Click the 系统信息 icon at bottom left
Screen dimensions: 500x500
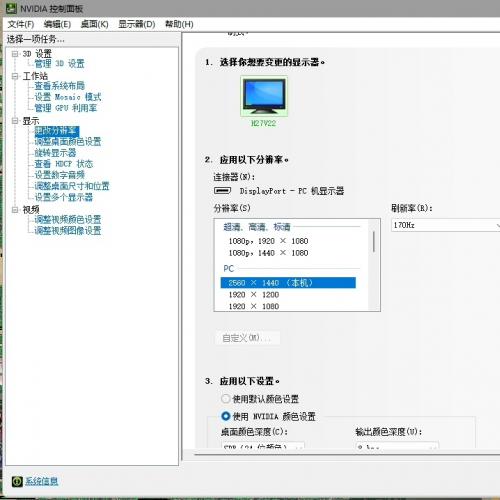click(17, 481)
